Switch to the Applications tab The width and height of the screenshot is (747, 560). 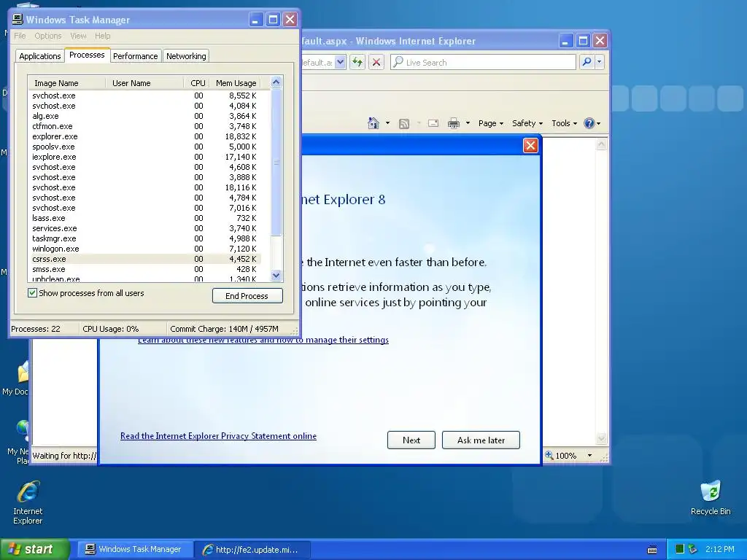(40, 56)
